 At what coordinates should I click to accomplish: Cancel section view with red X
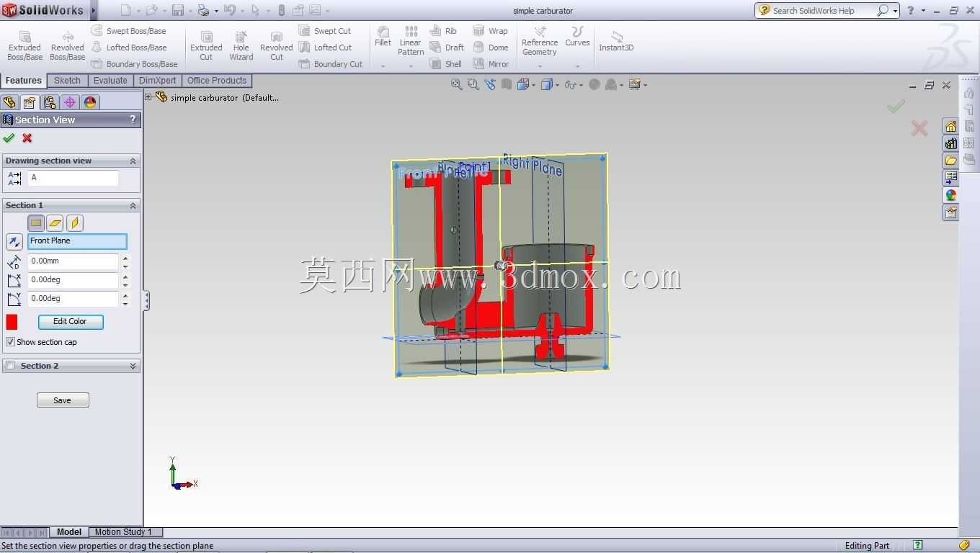27,138
